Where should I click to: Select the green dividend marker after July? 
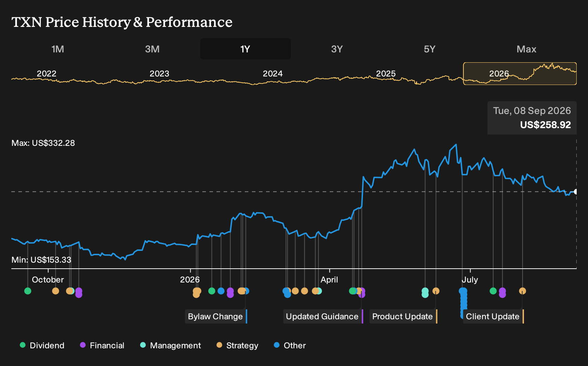coord(493,291)
